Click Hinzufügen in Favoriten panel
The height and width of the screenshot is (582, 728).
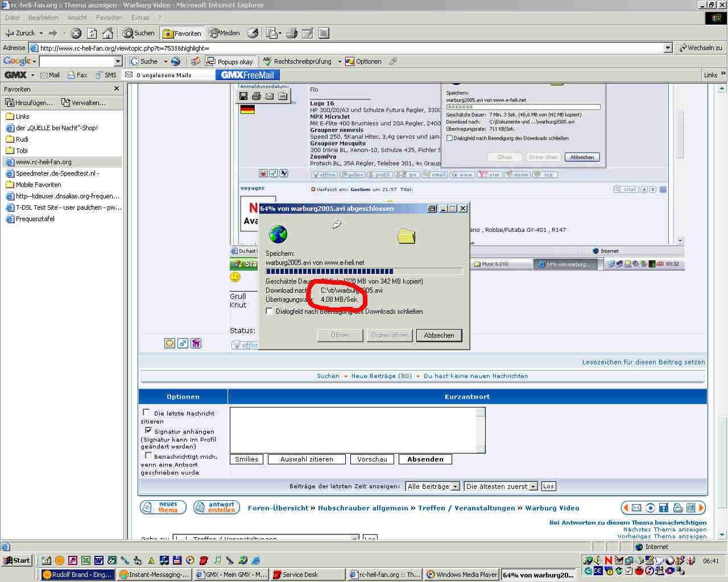(29, 103)
